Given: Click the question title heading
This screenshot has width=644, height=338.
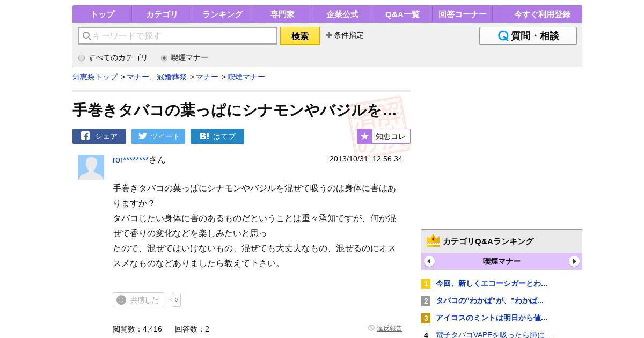Looking at the screenshot, I should click(x=235, y=110).
